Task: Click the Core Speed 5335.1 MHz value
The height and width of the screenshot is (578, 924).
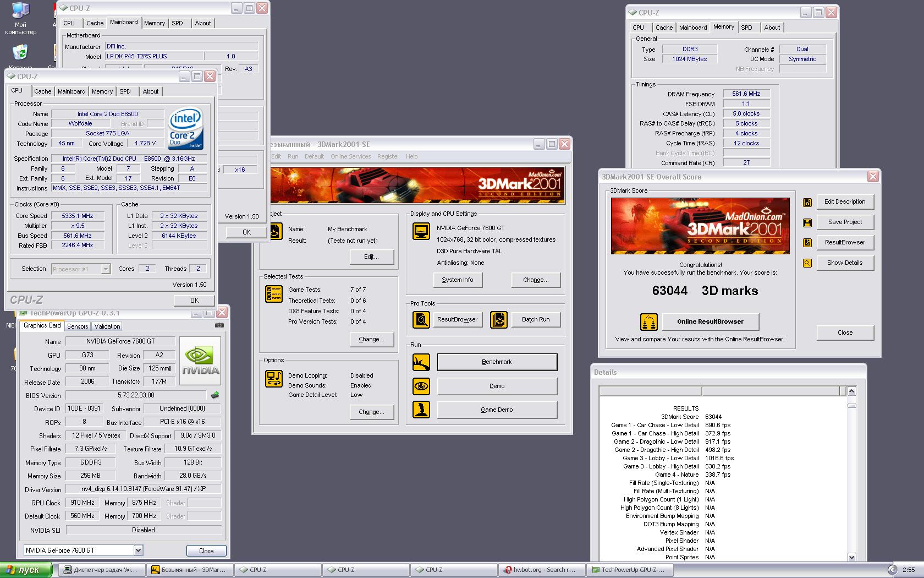Action: pyautogui.click(x=78, y=216)
